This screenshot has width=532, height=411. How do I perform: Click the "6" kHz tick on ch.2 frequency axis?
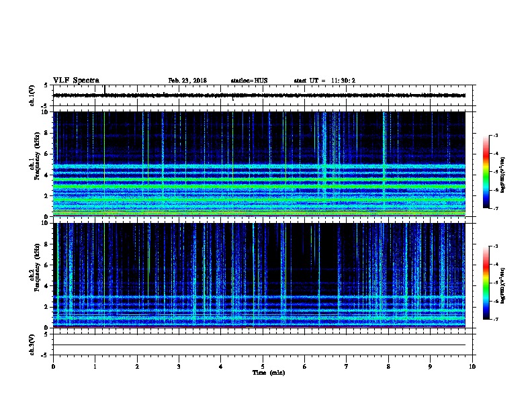[x=46, y=265]
